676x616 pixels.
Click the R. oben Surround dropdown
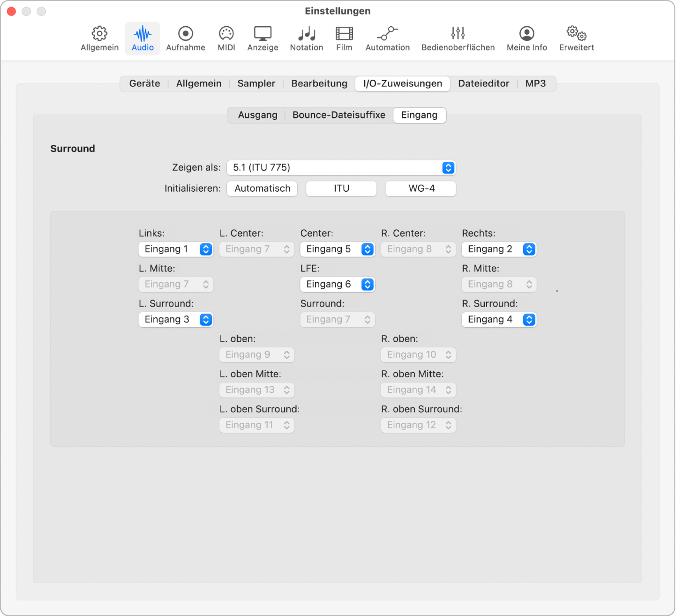click(x=419, y=425)
